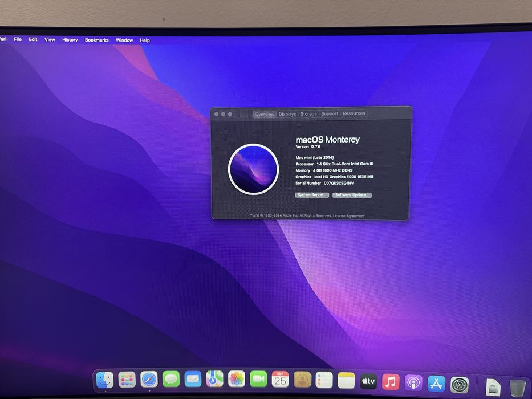Screen dimensions: 532x399
Task: Open Messages from the Dock
Action: [171, 379]
